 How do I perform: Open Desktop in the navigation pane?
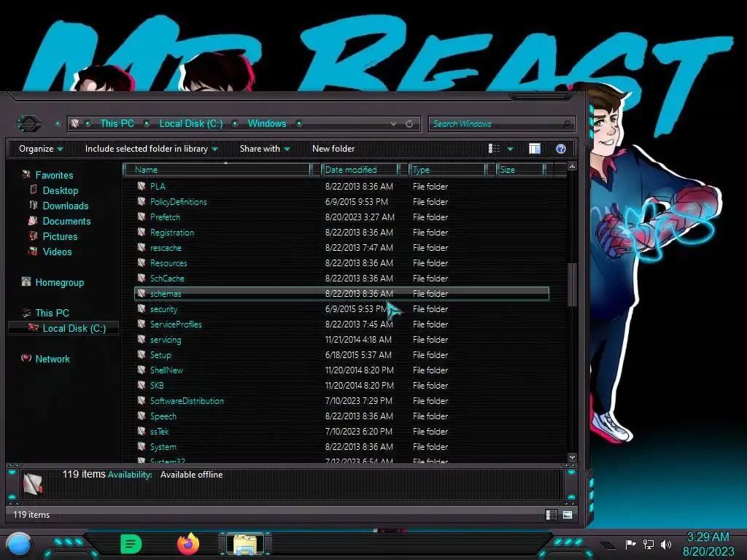pyautogui.click(x=61, y=190)
